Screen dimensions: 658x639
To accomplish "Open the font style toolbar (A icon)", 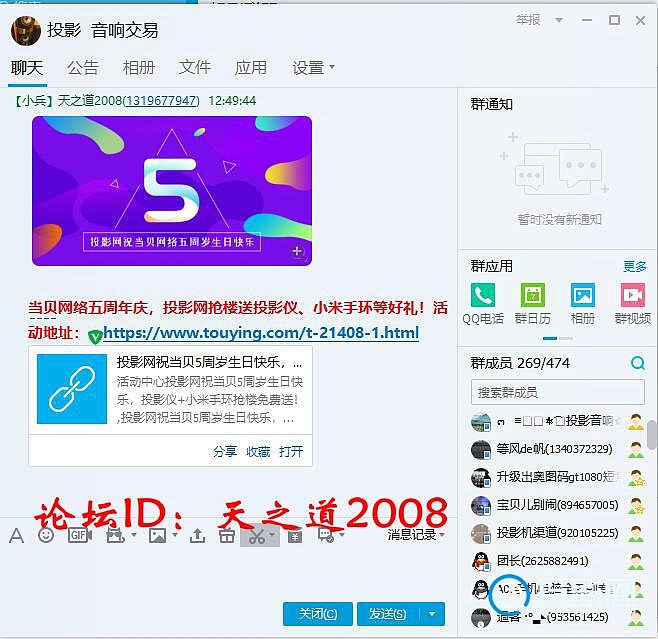I will click(x=16, y=535).
